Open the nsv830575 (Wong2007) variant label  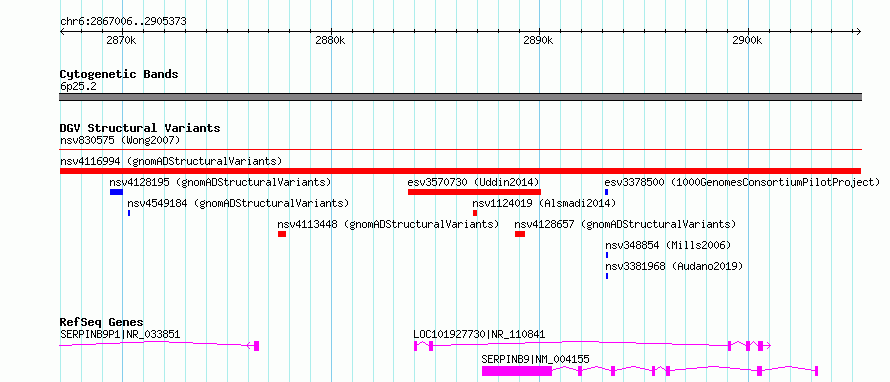120,140
